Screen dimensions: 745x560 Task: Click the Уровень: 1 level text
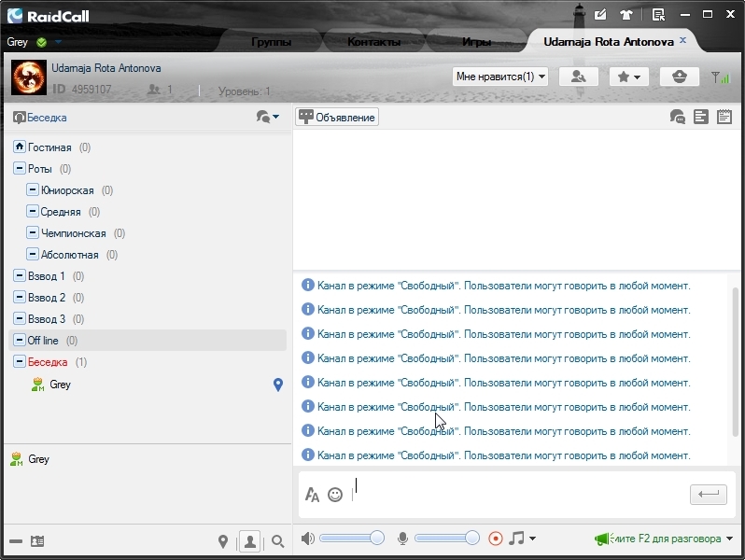245,91
